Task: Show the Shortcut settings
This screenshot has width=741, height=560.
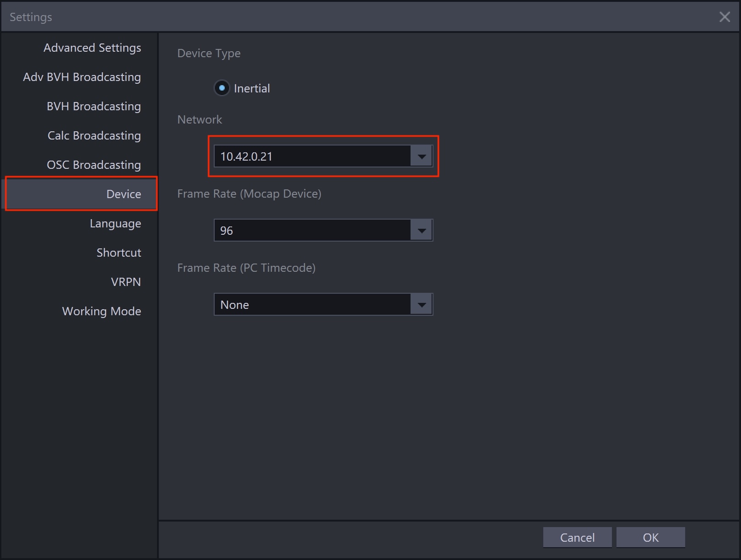Action: click(119, 253)
